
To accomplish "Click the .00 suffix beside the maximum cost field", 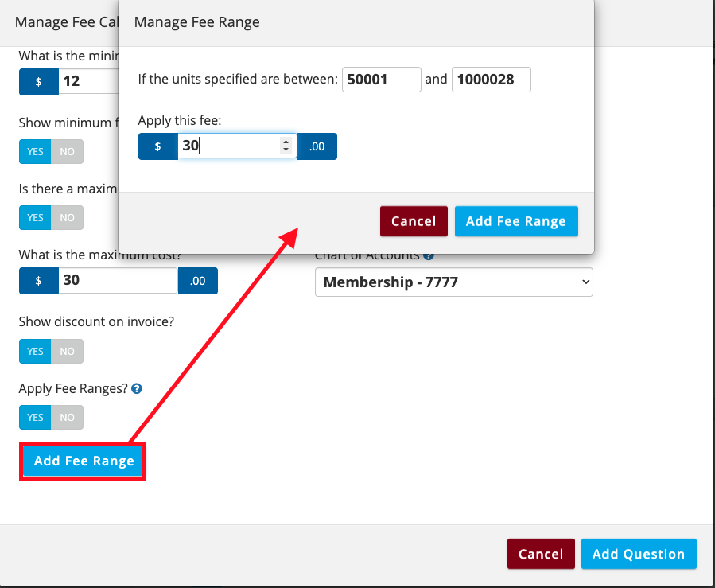I will click(198, 281).
